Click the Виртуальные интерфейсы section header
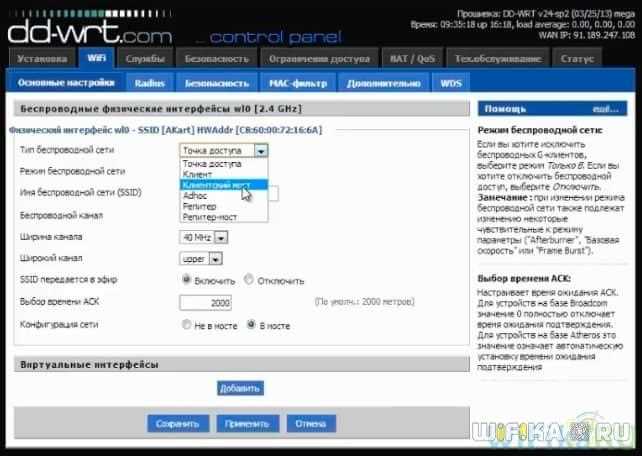The height and width of the screenshot is (456, 642). (242, 364)
